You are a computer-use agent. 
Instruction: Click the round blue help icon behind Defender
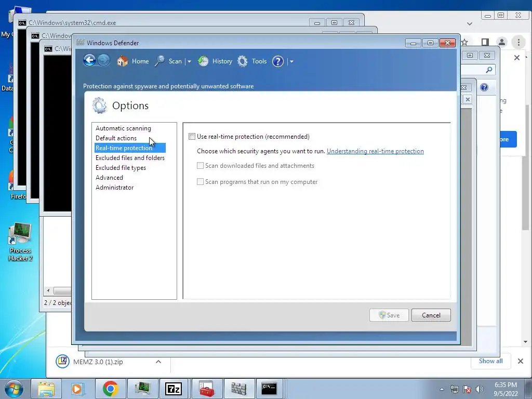click(x=484, y=87)
